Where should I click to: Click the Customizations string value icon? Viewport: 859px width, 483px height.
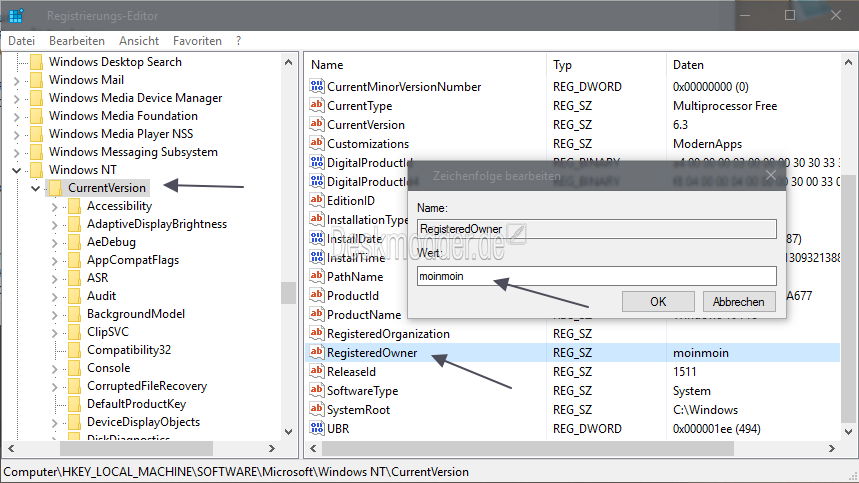point(317,143)
